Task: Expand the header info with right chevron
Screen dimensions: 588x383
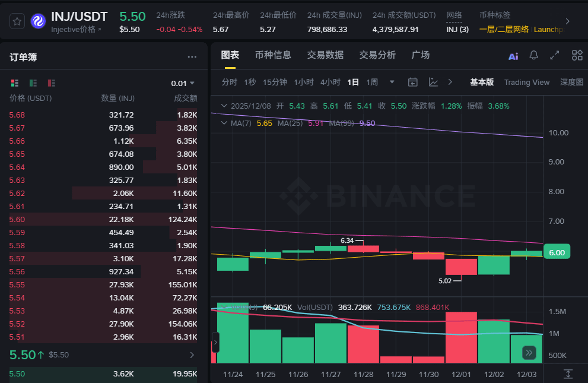Action: coord(567,21)
